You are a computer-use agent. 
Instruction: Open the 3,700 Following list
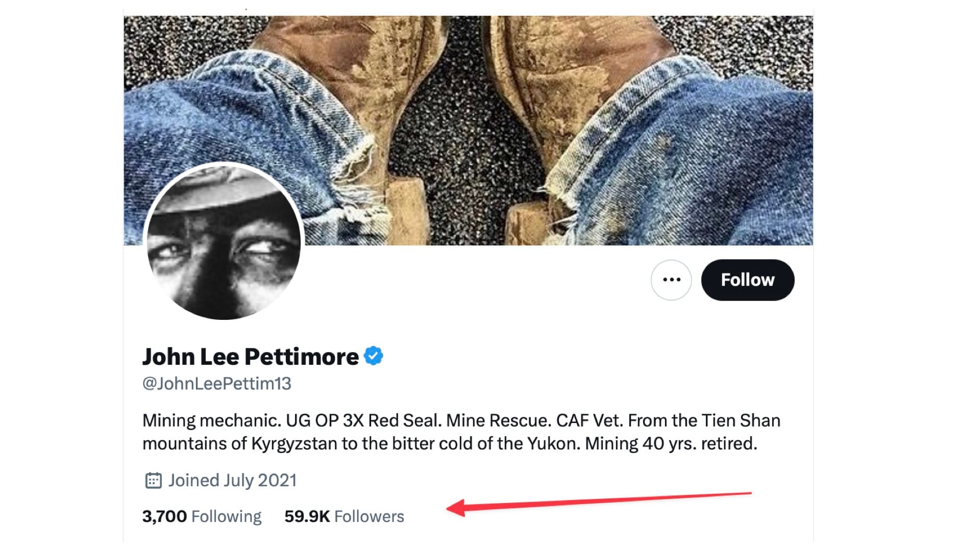tap(202, 516)
